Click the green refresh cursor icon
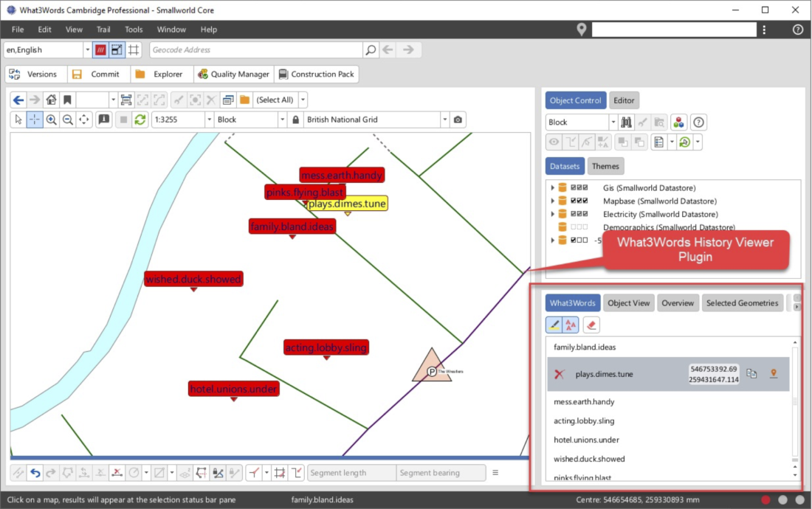Viewport: 812px width, 509px height. pyautogui.click(x=684, y=142)
